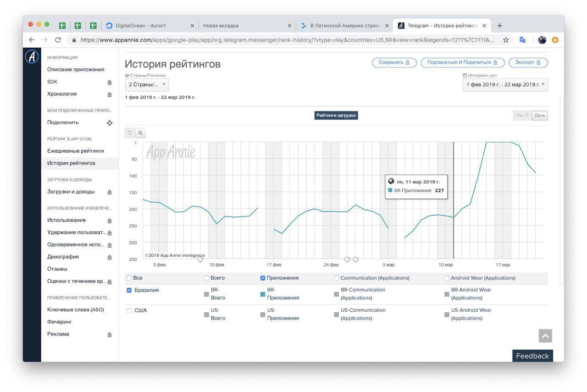The width and height of the screenshot is (587, 392).
Task: Click the site padlock icon in address bar
Action: coord(74,40)
